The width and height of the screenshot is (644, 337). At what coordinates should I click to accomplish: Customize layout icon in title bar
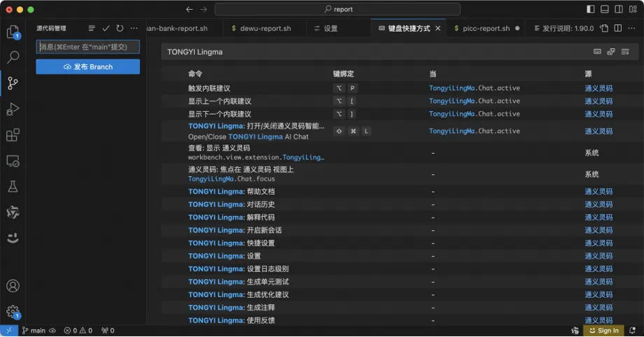point(633,9)
